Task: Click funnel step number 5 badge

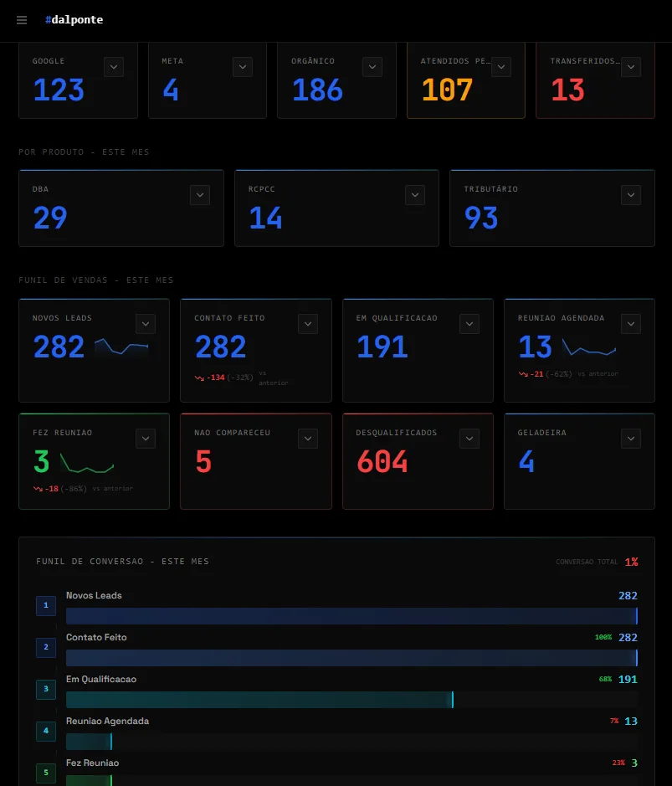Action: point(46,773)
